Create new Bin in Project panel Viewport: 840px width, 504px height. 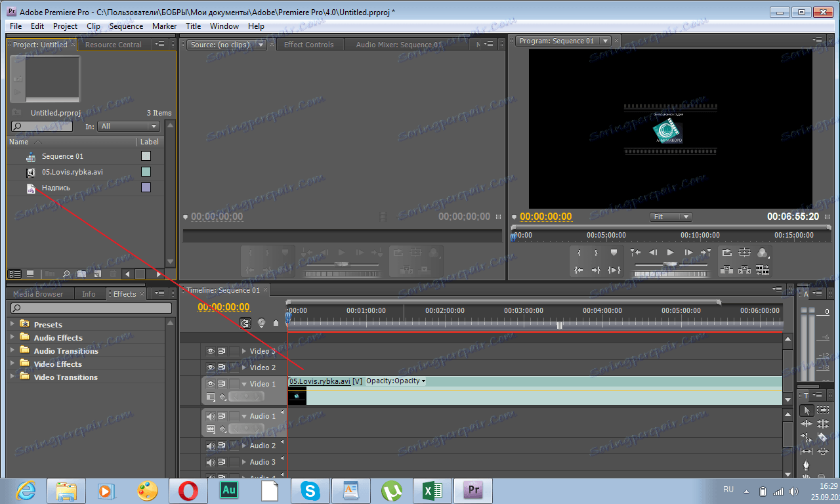[81, 274]
